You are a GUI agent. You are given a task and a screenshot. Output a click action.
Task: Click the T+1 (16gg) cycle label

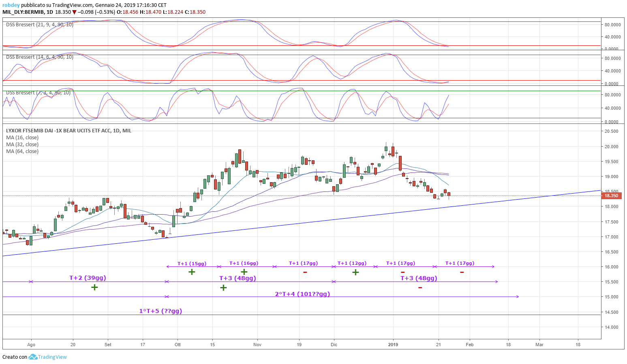click(244, 263)
